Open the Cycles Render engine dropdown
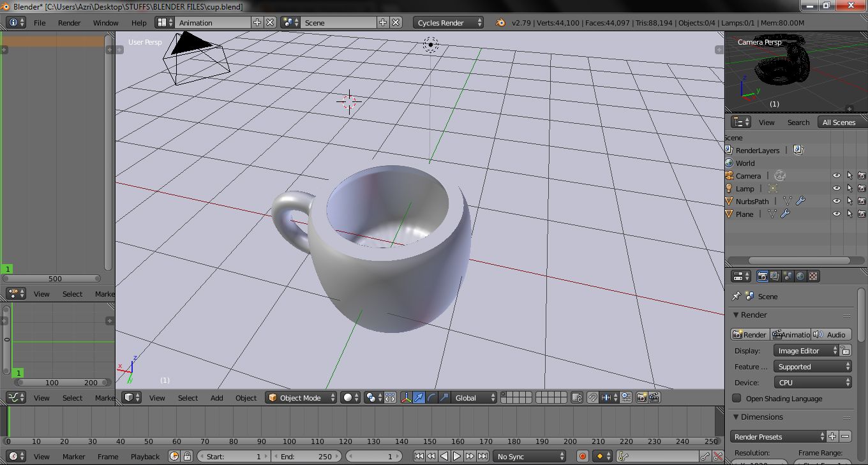Screen dimensions: 868x465 449,22
